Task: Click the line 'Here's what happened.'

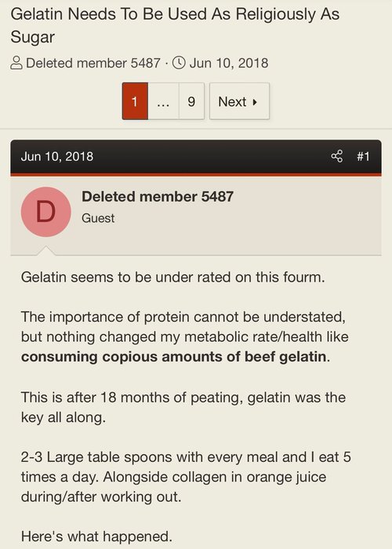Action: click(x=96, y=536)
